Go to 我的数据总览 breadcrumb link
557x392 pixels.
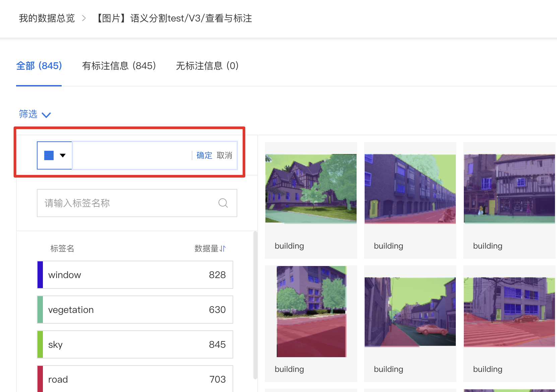[x=47, y=18]
